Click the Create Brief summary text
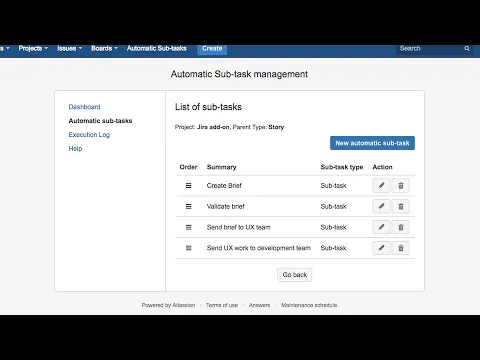 click(x=224, y=186)
